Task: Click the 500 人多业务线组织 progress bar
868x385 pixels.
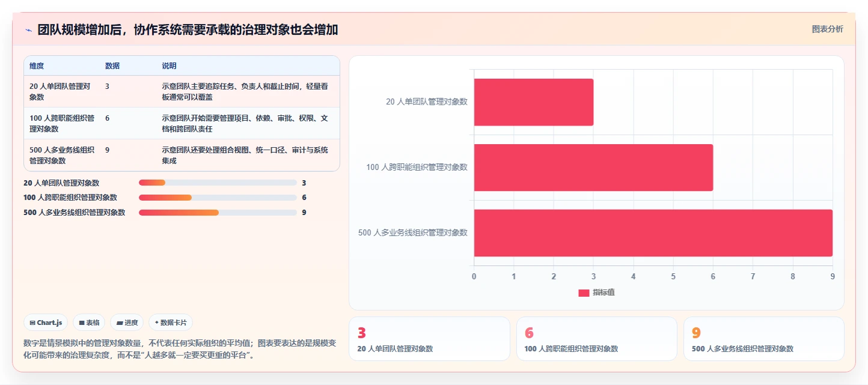Action: pyautogui.click(x=218, y=213)
